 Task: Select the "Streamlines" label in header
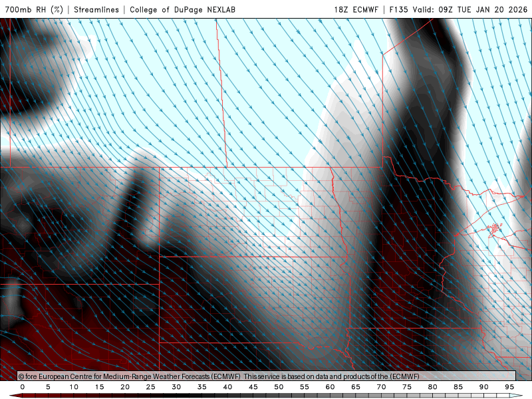(x=96, y=9)
